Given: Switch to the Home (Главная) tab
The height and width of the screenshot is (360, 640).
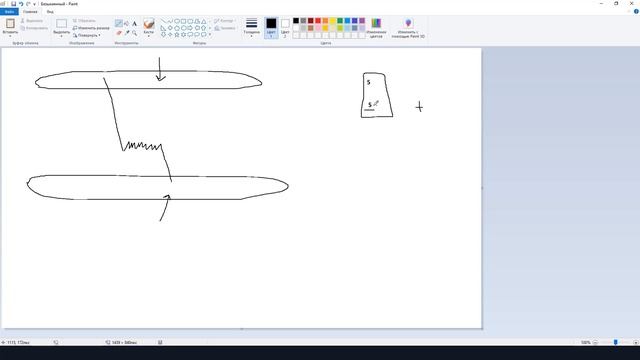Looking at the screenshot, I should 30,12.
